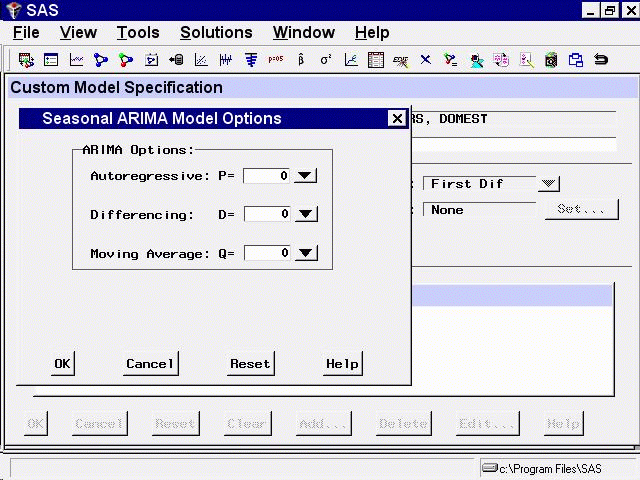This screenshot has width=640, height=480.
Task: Open the Solutions menu
Action: [216, 33]
